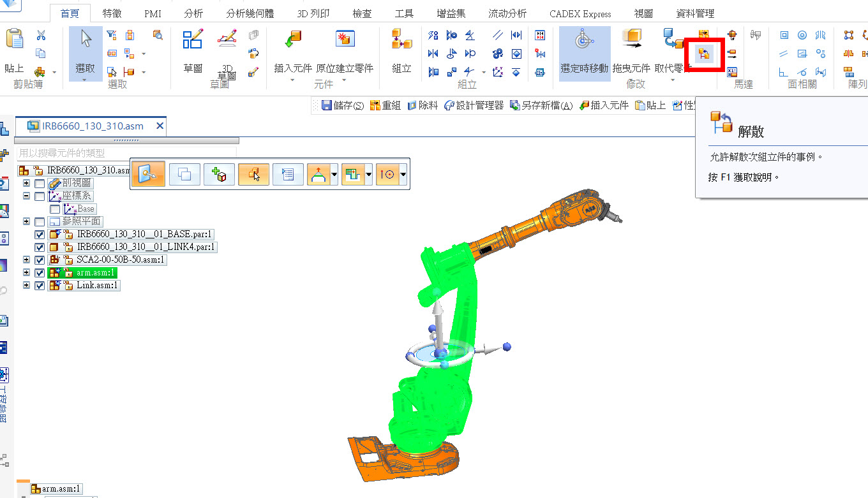The width and height of the screenshot is (868, 498).
Task: Click the 貼上 (Paste) clipboard icon
Action: [14, 40]
